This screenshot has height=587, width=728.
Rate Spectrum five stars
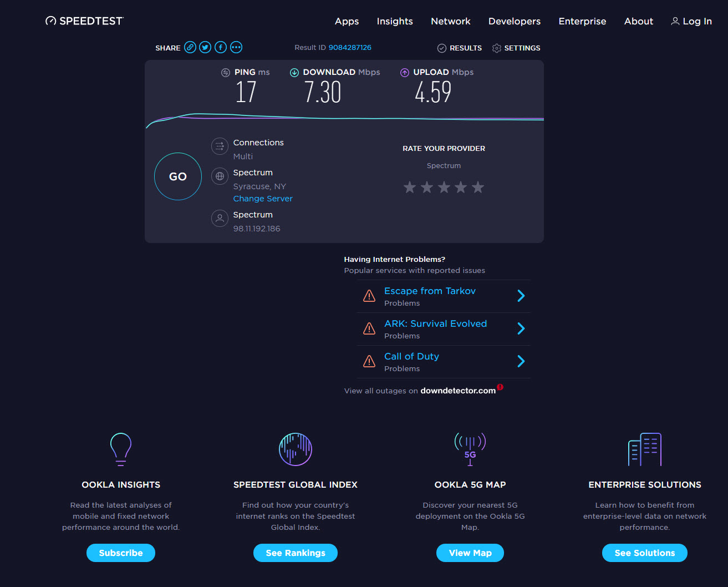coord(478,188)
